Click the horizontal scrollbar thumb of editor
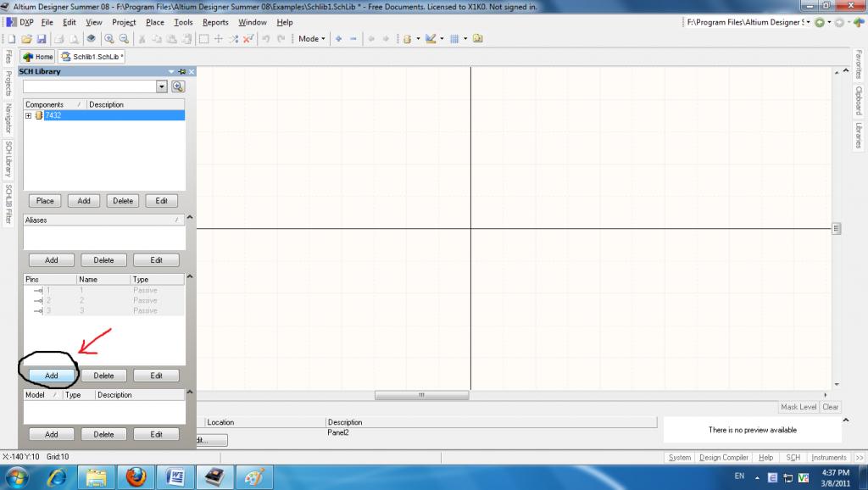The image size is (868, 490). 421,395
